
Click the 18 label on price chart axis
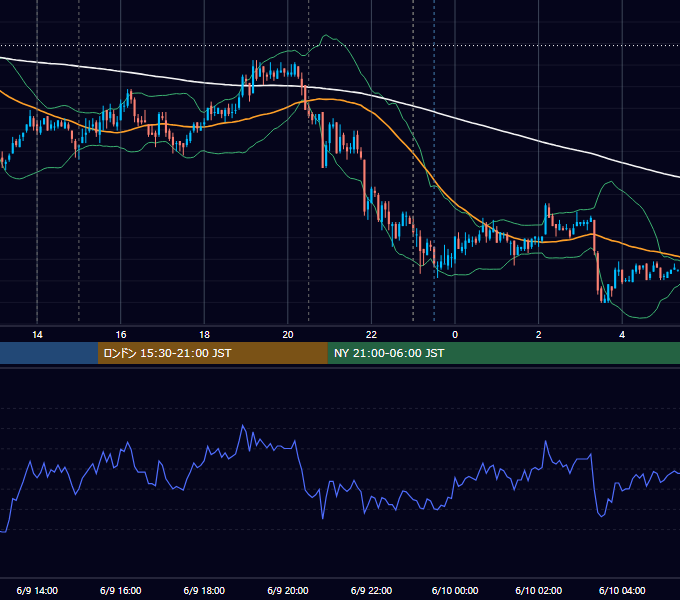204,335
